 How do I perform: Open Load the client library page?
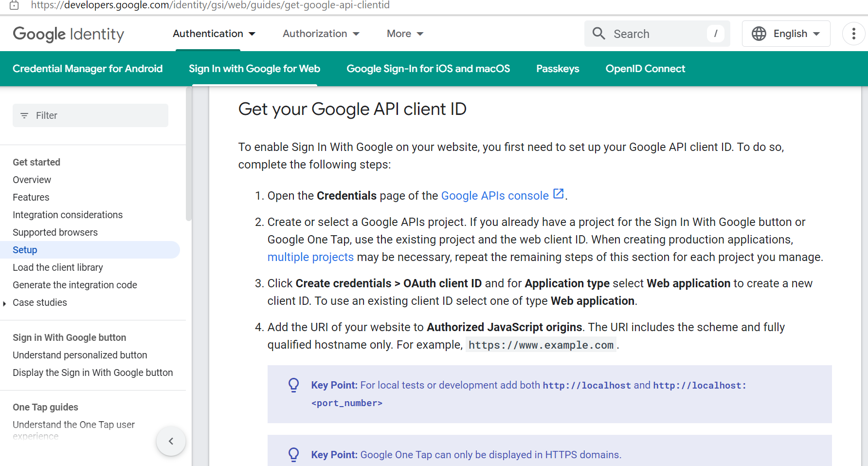tap(58, 267)
